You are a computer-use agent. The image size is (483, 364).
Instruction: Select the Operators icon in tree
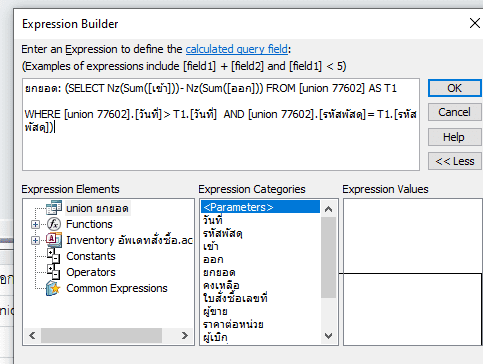[53, 272]
